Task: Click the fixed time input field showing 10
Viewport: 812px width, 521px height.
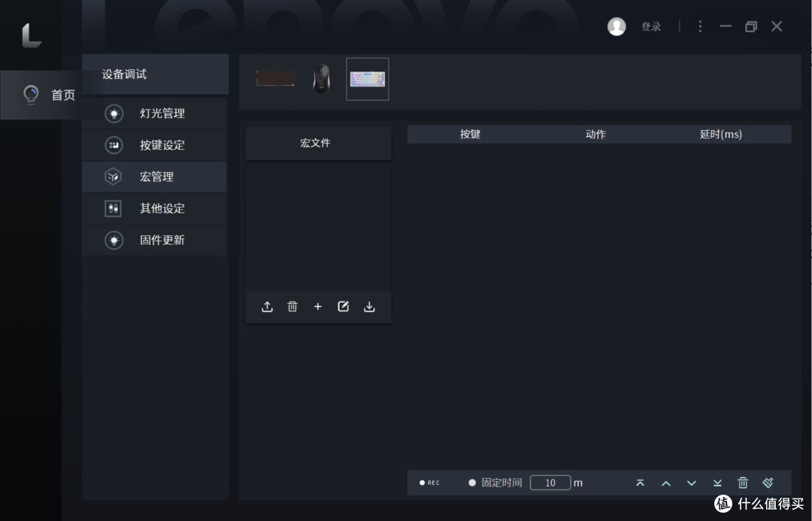Action: click(x=550, y=483)
